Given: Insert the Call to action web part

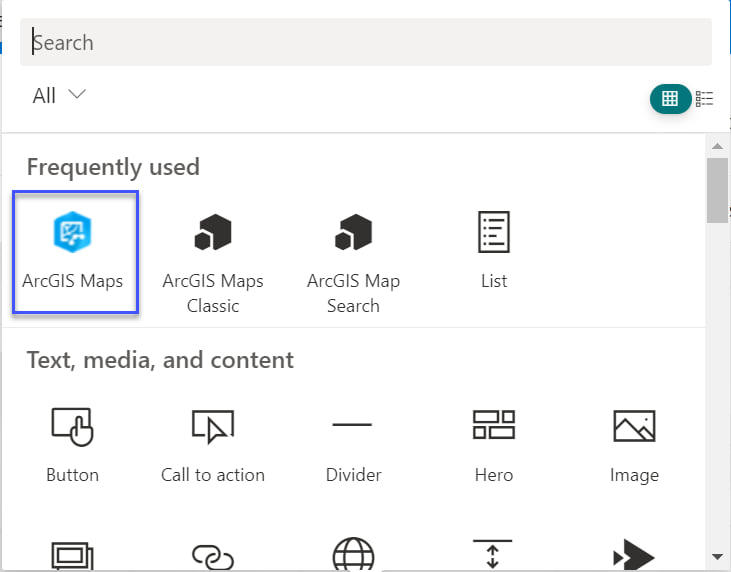Looking at the screenshot, I should (x=213, y=445).
